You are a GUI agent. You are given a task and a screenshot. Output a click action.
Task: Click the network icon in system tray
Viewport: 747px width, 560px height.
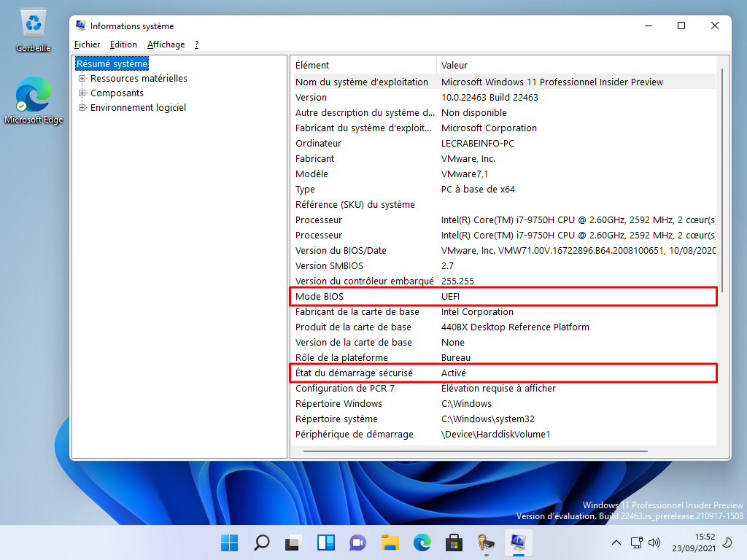tap(636, 542)
